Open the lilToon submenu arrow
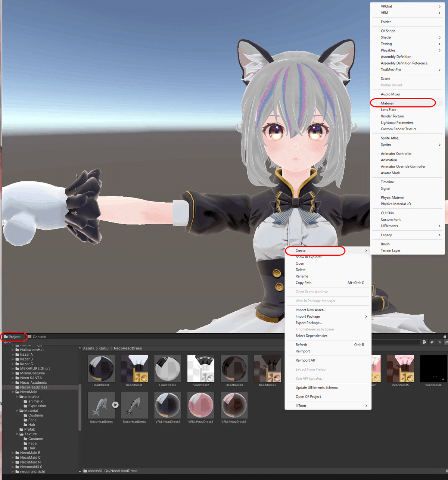Image resolution: width=448 pixels, height=480 pixels. [x=366, y=406]
